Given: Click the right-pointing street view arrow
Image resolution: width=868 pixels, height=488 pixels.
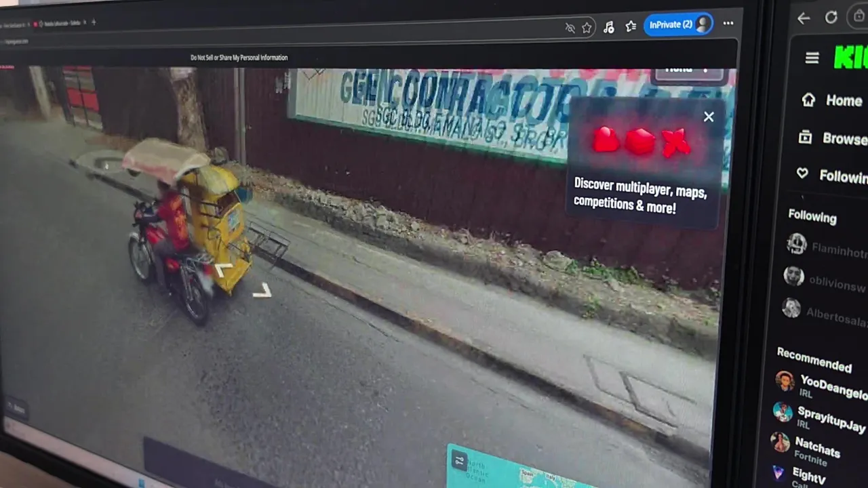Looking at the screenshot, I should click(263, 291).
